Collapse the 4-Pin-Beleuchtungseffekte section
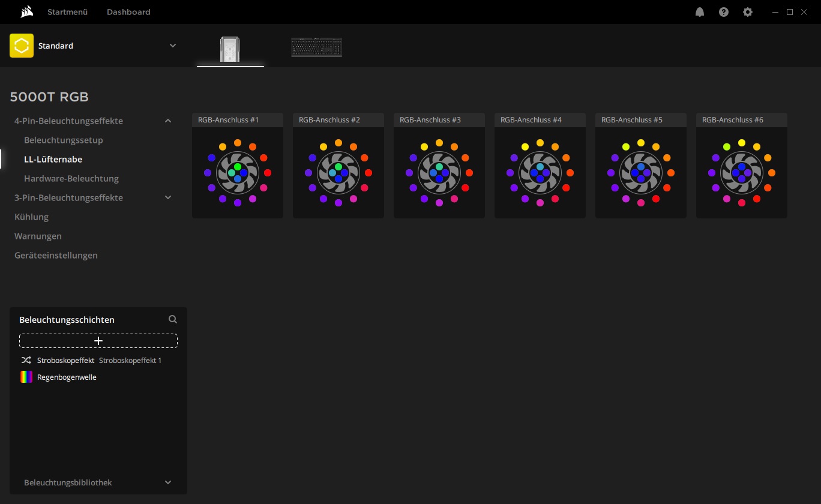 point(168,121)
